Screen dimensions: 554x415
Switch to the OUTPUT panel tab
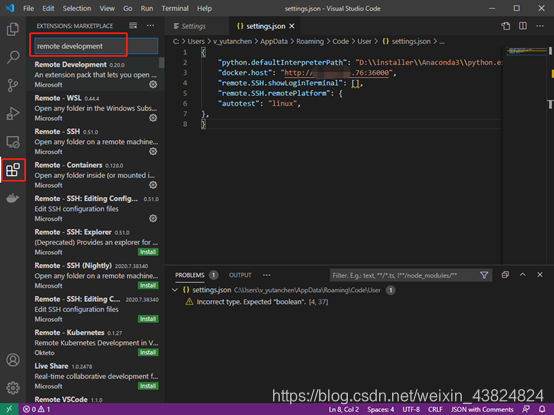(240, 275)
